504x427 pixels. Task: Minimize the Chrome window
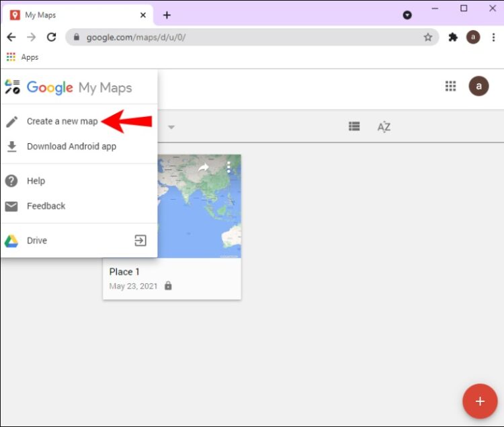(435, 9)
